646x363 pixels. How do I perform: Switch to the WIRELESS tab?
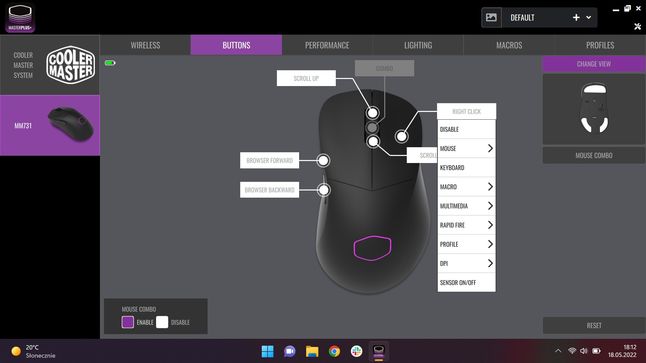(145, 45)
